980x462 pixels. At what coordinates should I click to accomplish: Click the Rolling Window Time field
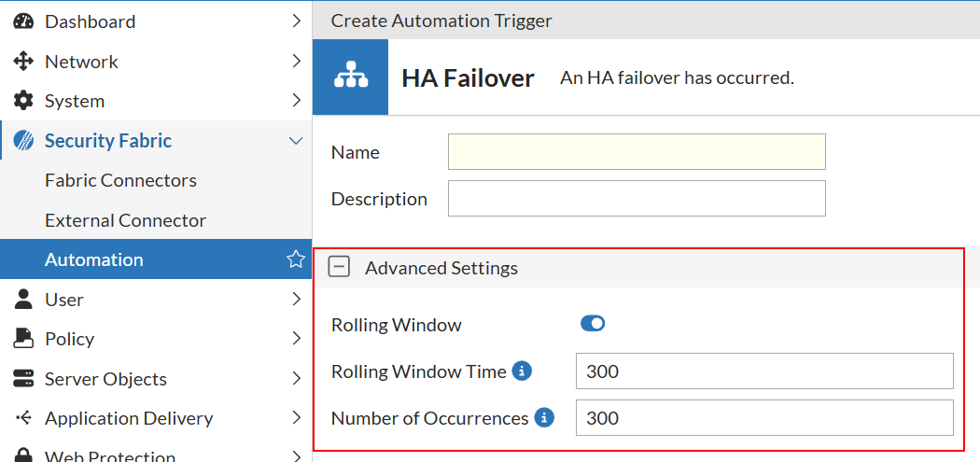(x=763, y=371)
